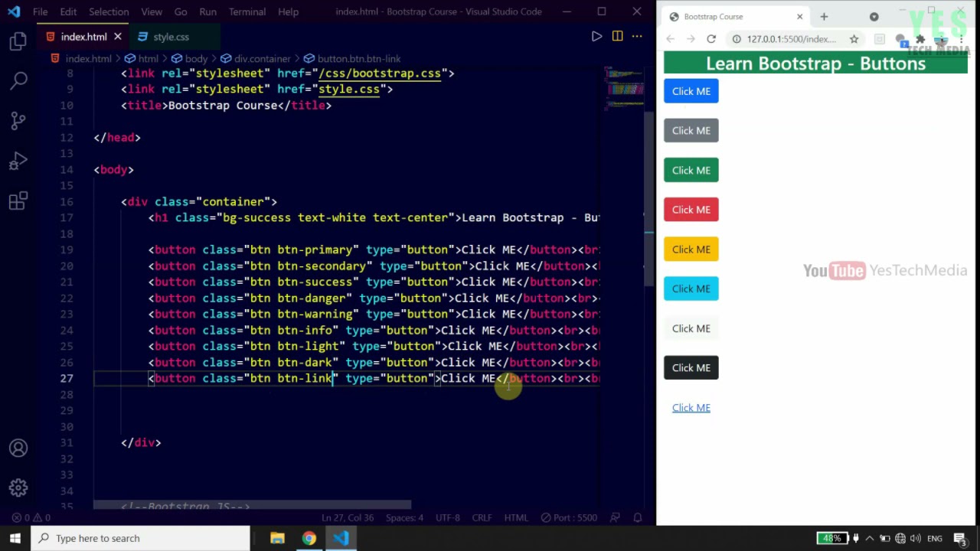The image size is (980, 551).
Task: Click the Visual Studio Code taskbar icon
Action: pos(341,538)
